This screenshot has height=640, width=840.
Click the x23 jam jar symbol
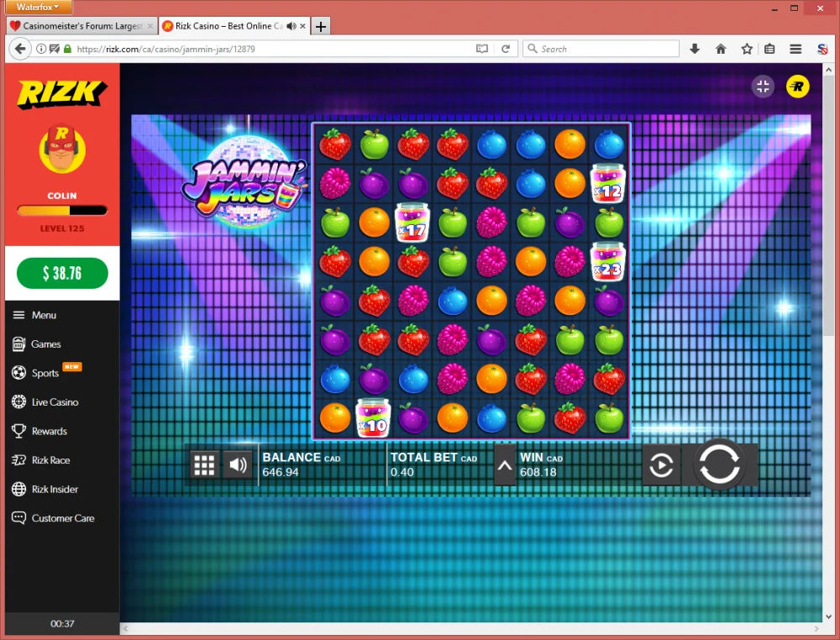608,261
